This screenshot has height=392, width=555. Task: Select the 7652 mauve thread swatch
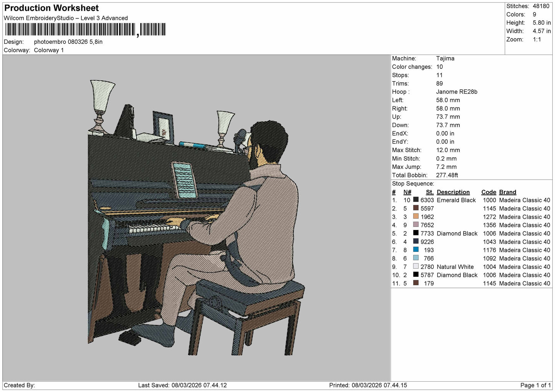[416, 225]
